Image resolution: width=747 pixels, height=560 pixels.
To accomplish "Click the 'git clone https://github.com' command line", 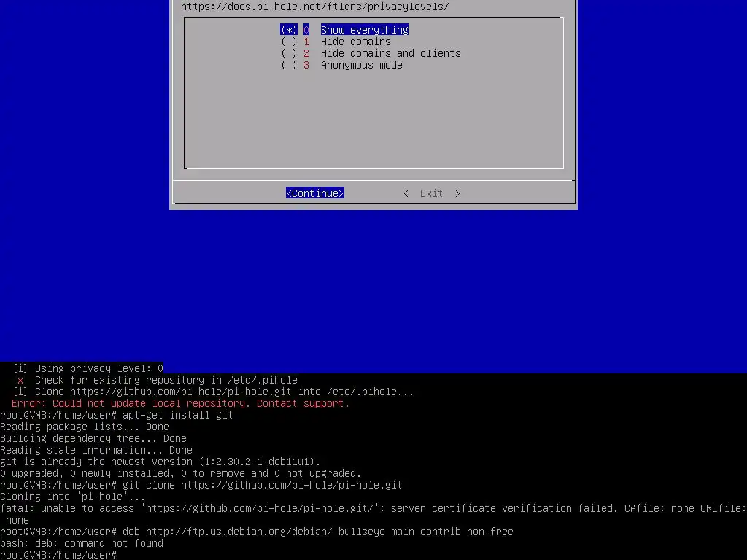I will tap(201, 485).
